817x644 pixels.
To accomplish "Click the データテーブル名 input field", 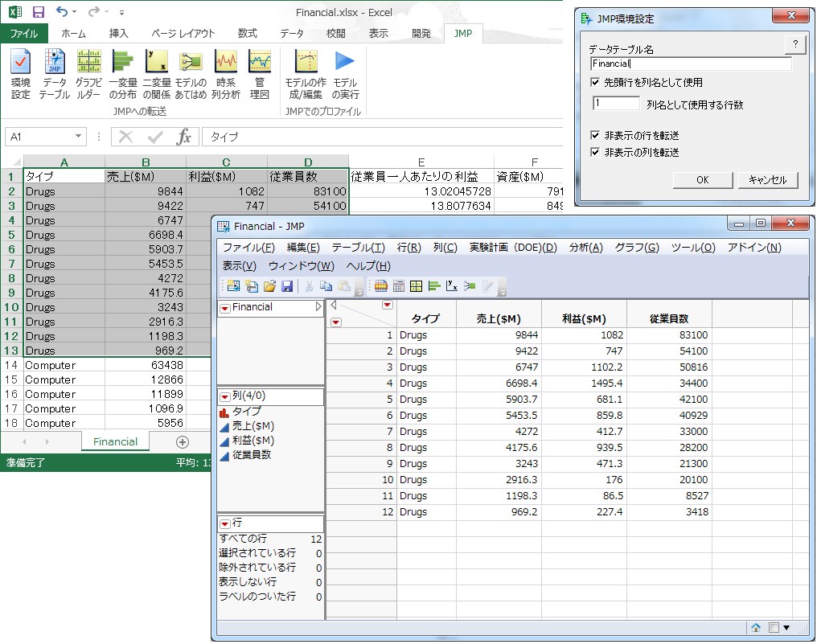I will (x=691, y=64).
